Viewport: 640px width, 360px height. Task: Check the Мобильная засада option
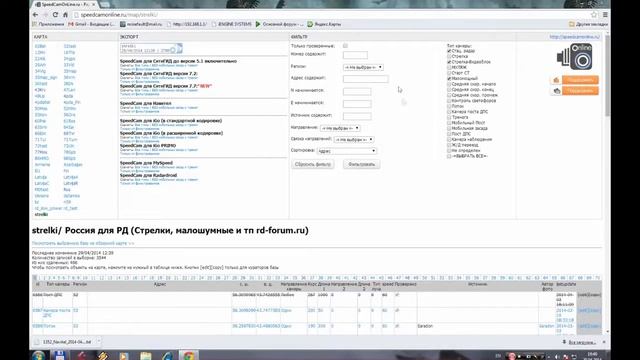click(x=449, y=128)
